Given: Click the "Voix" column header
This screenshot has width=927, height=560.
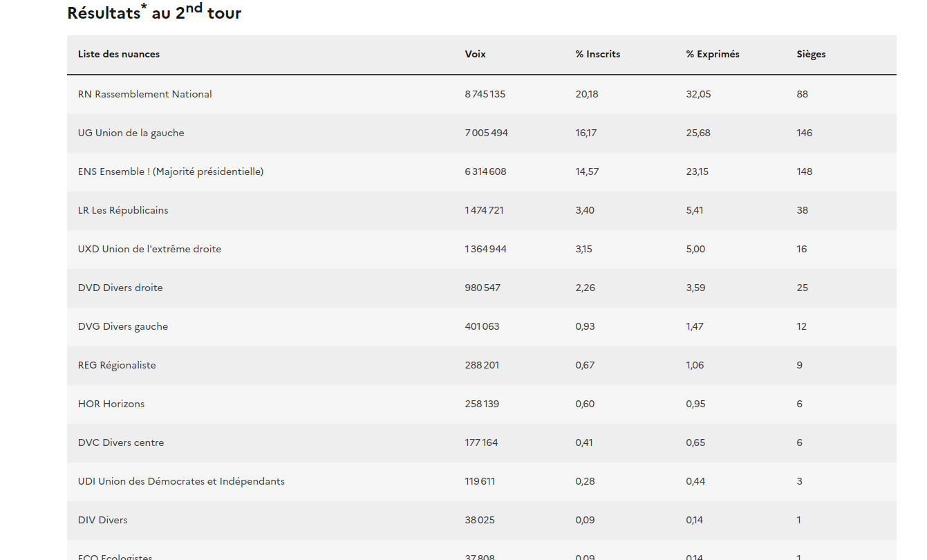Looking at the screenshot, I should pos(475,54).
